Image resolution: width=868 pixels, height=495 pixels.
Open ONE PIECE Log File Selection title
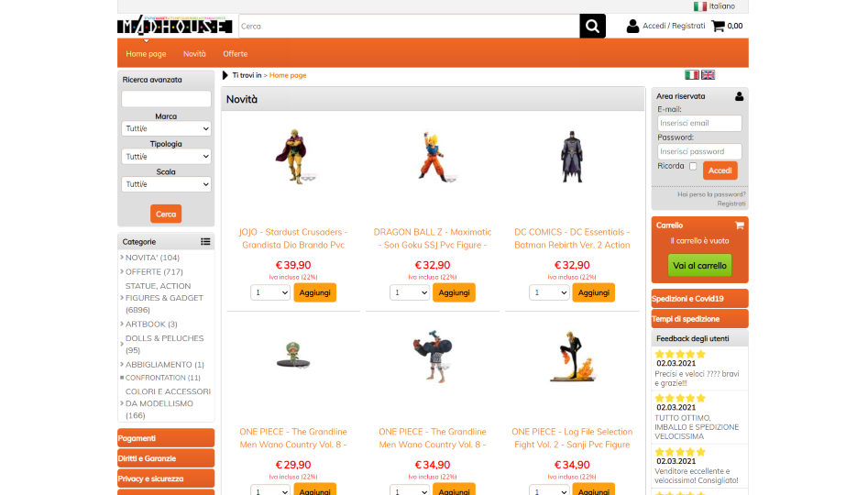click(x=572, y=438)
